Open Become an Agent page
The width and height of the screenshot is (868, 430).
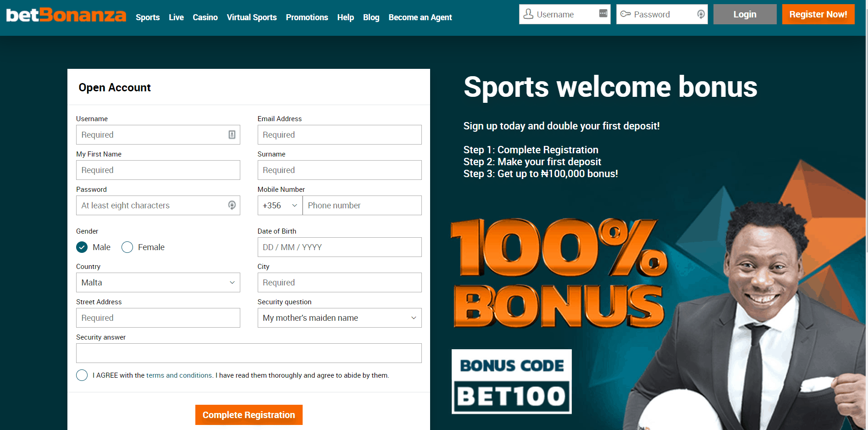tap(420, 17)
